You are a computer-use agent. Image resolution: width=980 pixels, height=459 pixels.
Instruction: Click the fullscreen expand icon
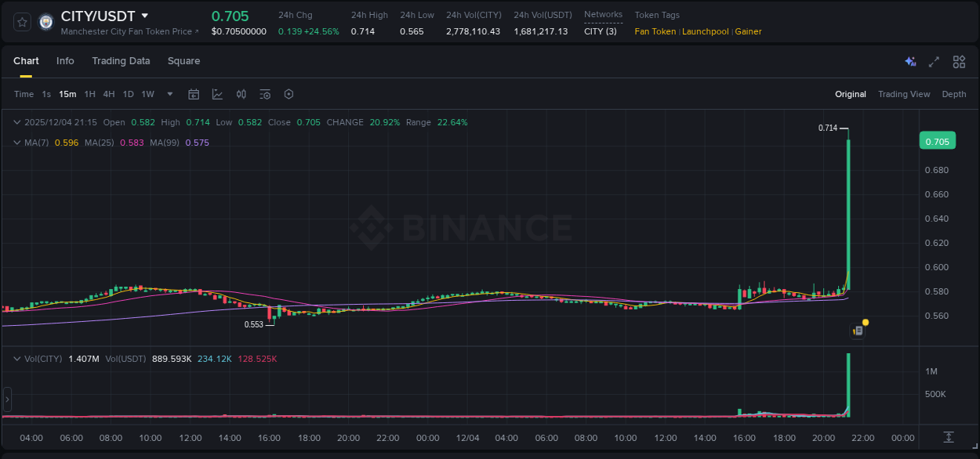point(933,61)
